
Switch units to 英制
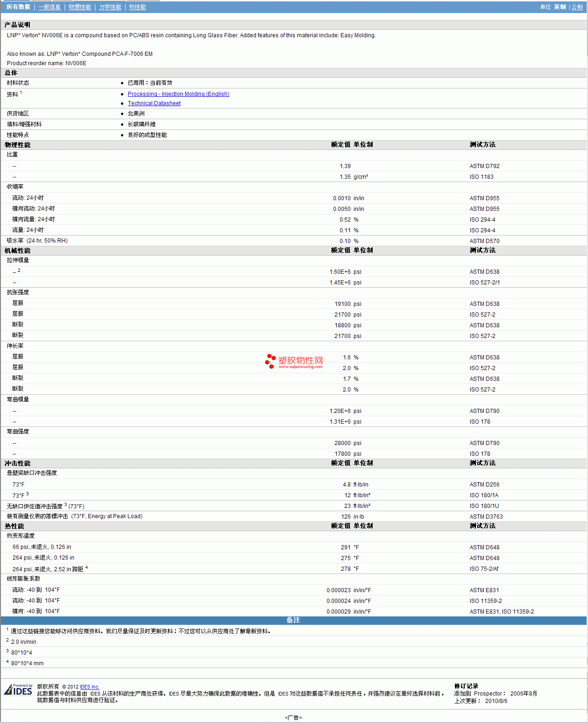click(560, 7)
